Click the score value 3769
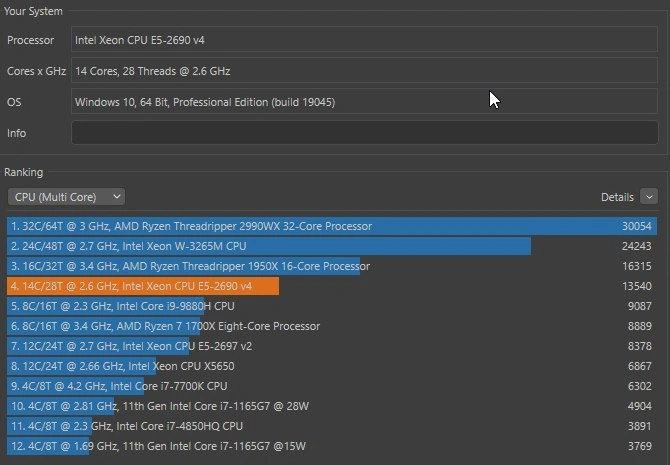The width and height of the screenshot is (670, 465). coord(639,446)
